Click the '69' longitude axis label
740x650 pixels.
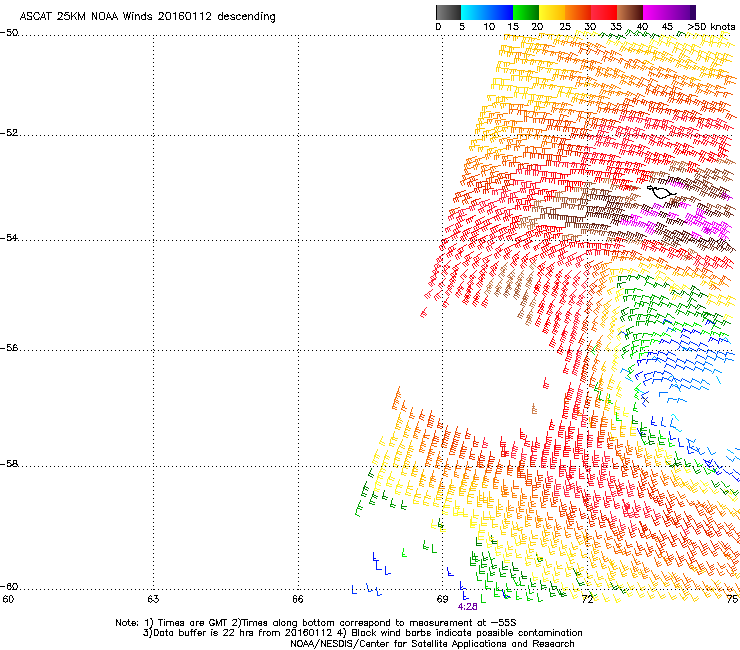coord(442,599)
